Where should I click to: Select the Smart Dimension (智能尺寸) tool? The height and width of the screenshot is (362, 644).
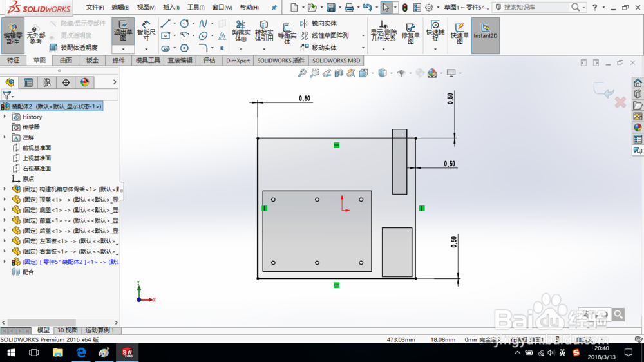click(x=146, y=31)
